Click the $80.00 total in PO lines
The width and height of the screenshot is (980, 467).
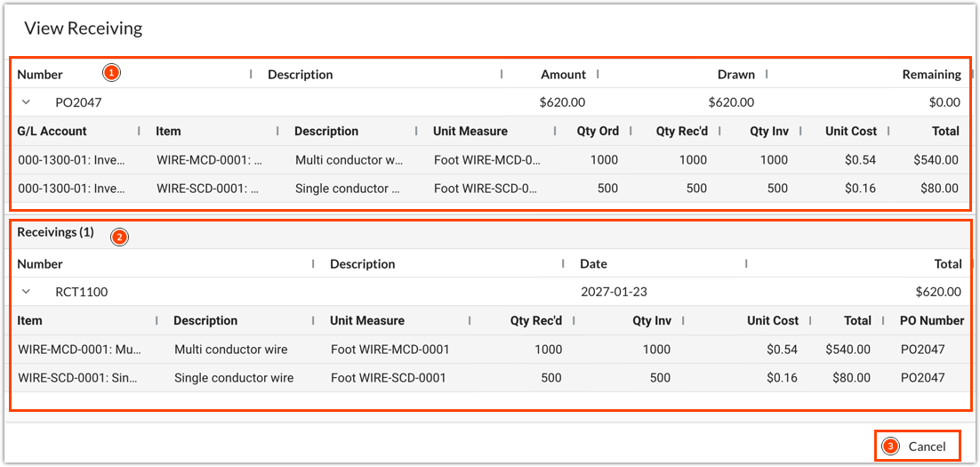point(939,188)
